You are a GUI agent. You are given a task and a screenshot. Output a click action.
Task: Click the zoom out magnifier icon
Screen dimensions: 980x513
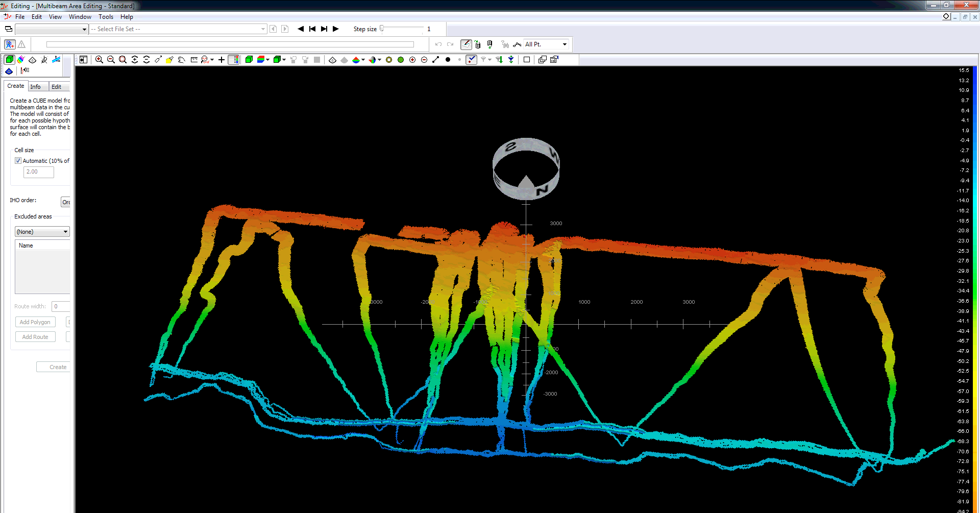111,60
